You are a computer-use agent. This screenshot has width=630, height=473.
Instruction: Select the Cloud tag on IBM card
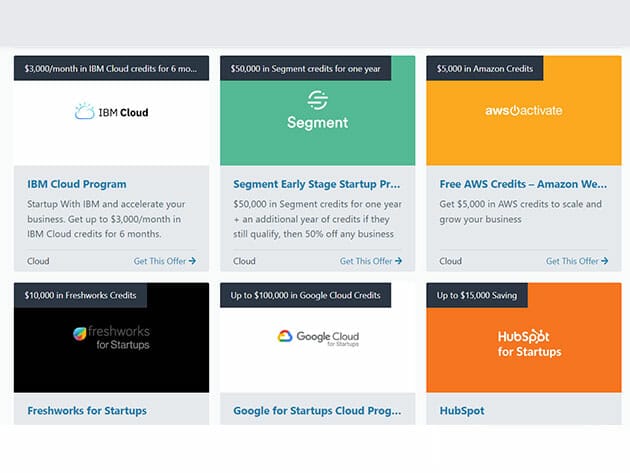tap(38, 261)
